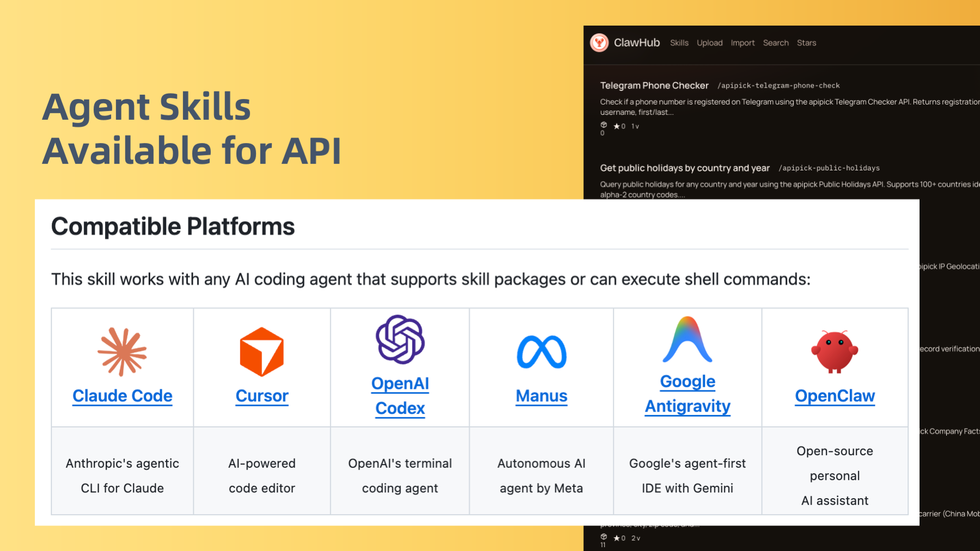Screen dimensions: 980x551
Task: Click Import in the ClawHub navbar
Action: tap(743, 42)
